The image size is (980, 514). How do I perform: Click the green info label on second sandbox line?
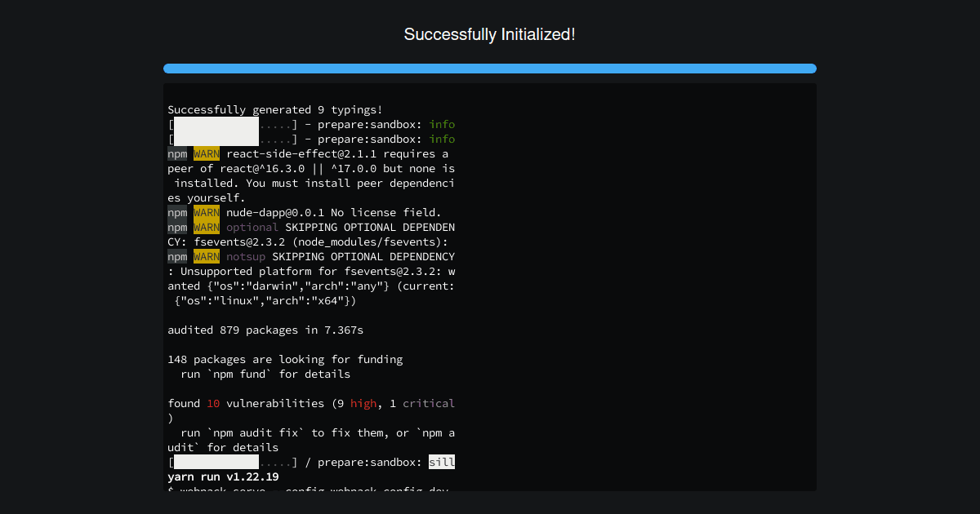pyautogui.click(x=442, y=139)
